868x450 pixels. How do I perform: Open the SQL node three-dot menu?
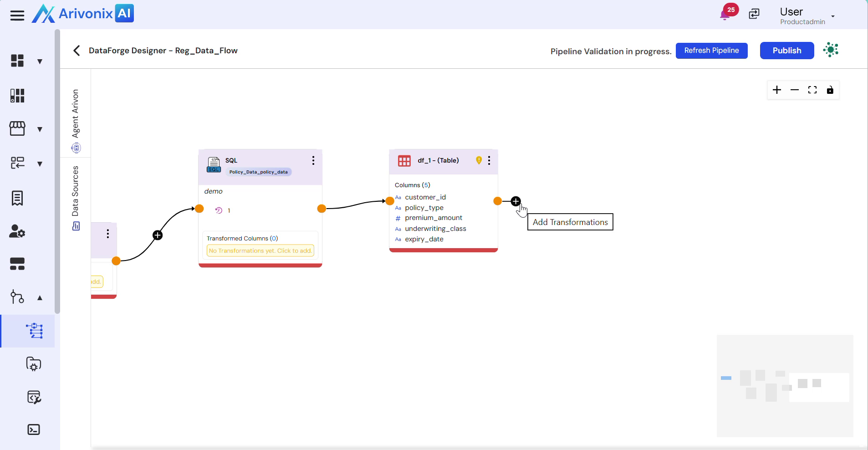(313, 160)
